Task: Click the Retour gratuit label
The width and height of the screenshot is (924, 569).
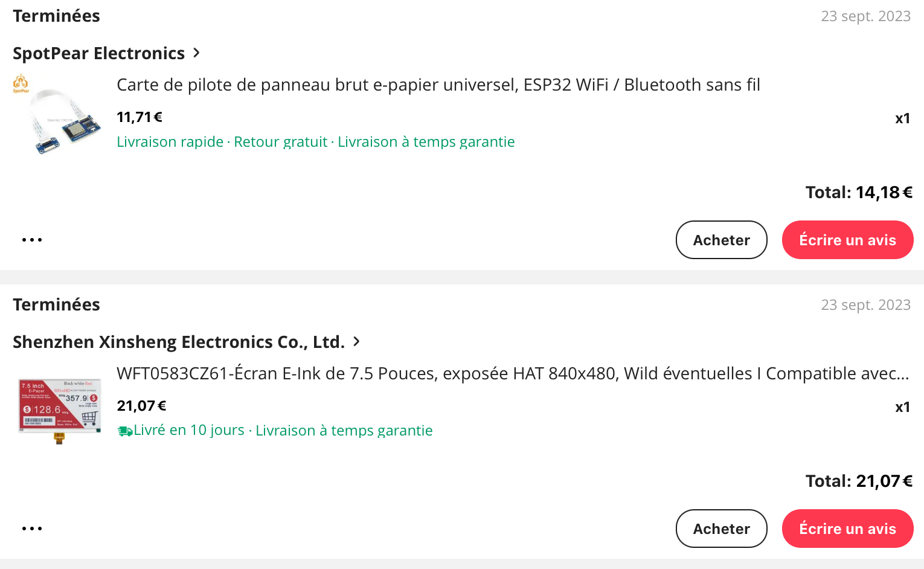Action: click(280, 142)
